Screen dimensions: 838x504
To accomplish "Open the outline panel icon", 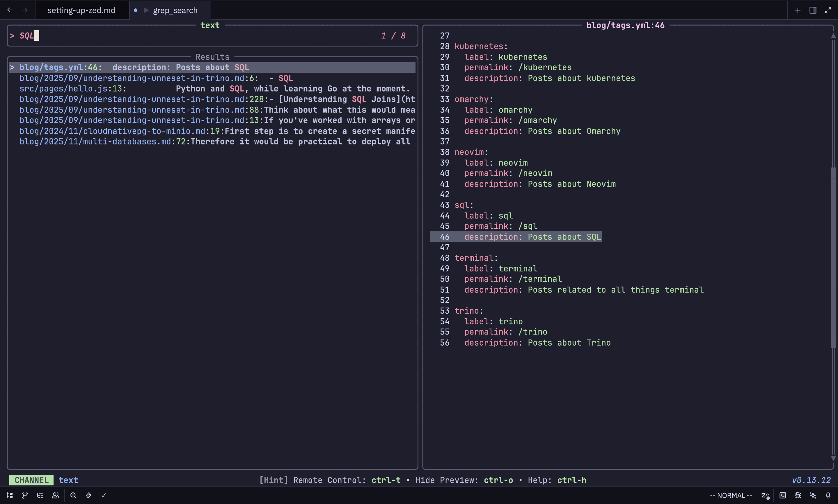I will (40, 495).
